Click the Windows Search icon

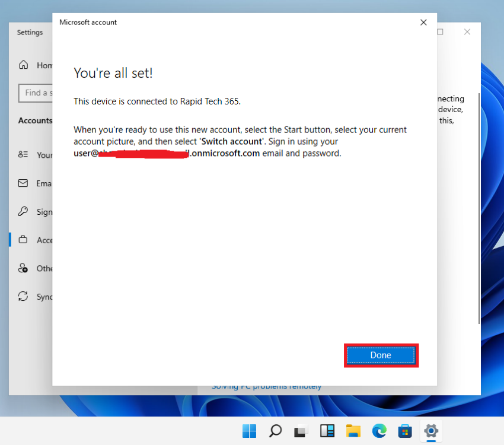(x=275, y=430)
